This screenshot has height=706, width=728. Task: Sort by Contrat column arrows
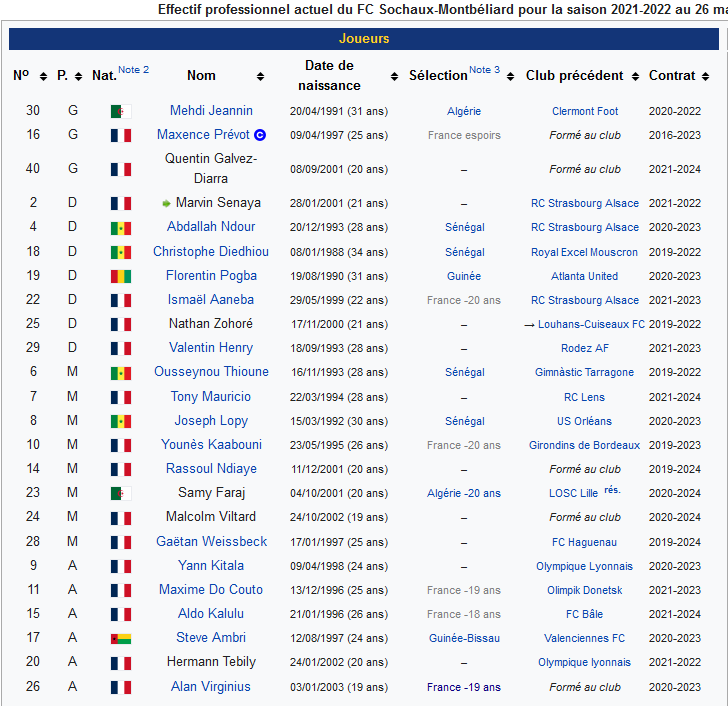(x=705, y=77)
